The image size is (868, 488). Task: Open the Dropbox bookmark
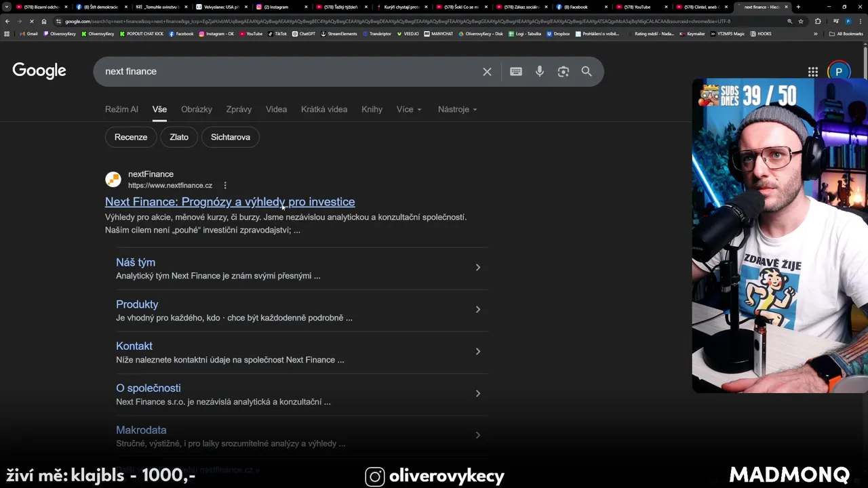click(x=559, y=33)
